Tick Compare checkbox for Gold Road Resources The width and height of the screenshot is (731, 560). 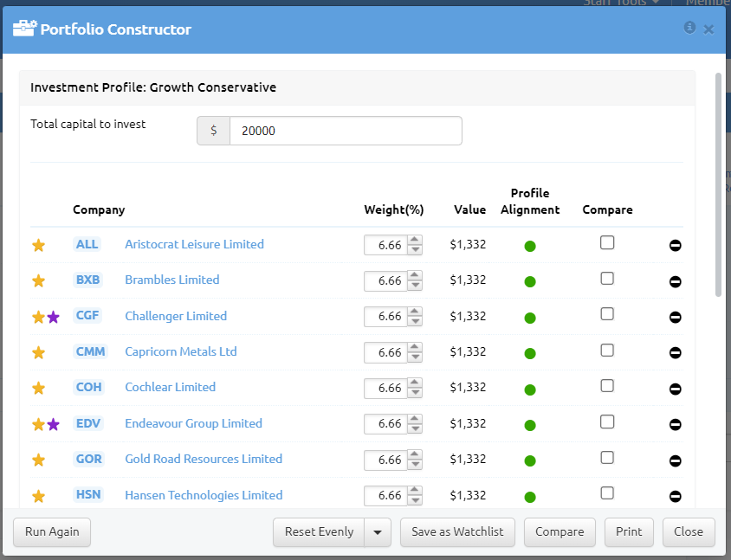coord(607,458)
